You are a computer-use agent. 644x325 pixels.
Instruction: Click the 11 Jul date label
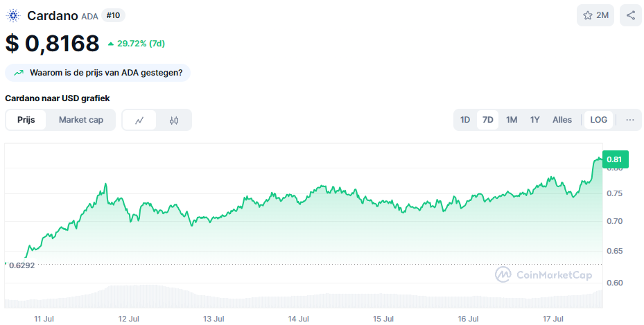[44, 319]
